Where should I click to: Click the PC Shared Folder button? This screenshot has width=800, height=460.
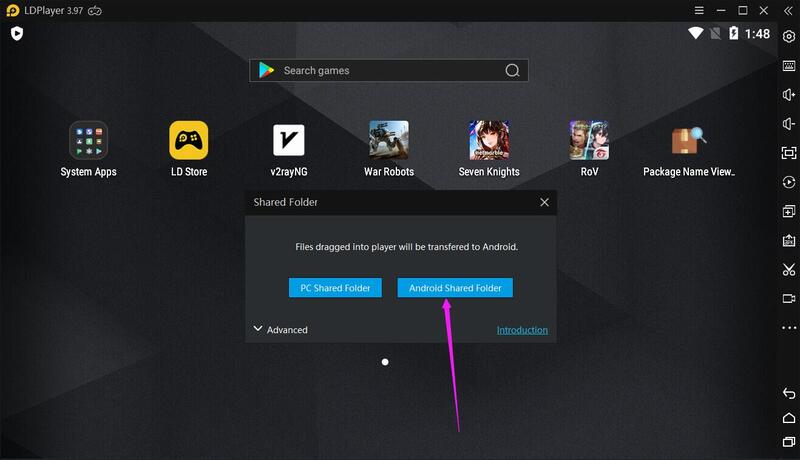(x=335, y=288)
